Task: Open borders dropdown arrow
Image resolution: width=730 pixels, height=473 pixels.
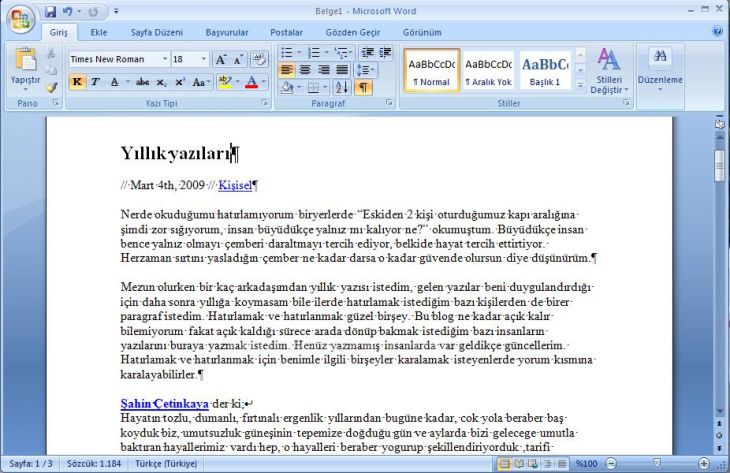Action: 325,87
